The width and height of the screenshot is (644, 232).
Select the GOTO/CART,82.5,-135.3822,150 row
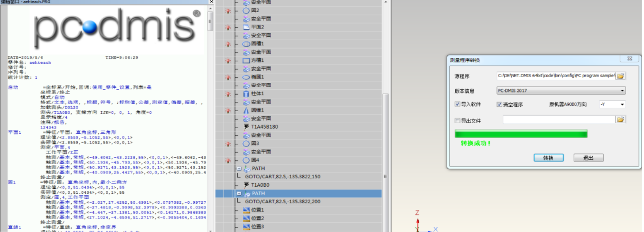282,177
